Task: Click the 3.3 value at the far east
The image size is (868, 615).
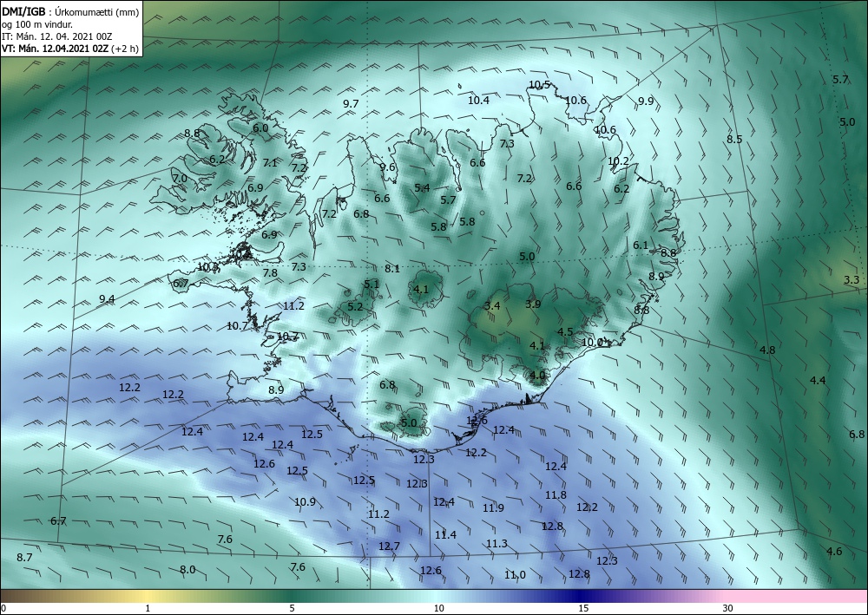Action: coord(852,280)
